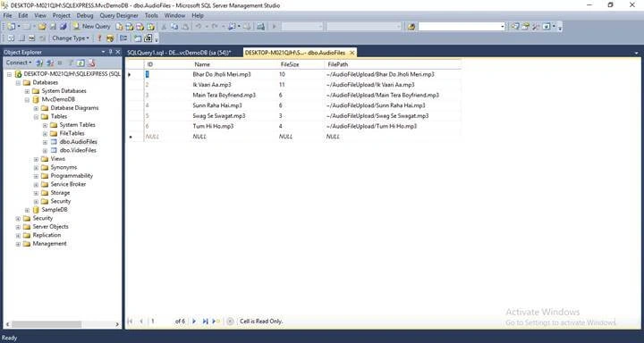Show the SQL pane icon in query toolbar

(x=32, y=38)
